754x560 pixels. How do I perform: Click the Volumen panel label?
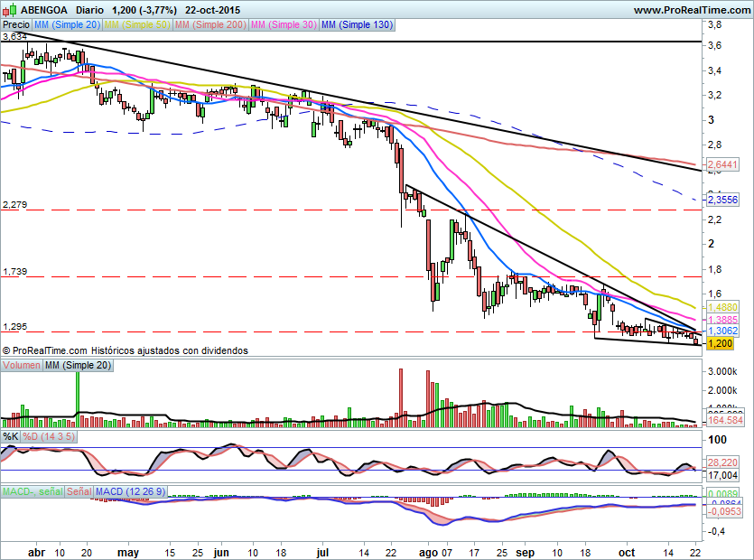click(x=23, y=366)
